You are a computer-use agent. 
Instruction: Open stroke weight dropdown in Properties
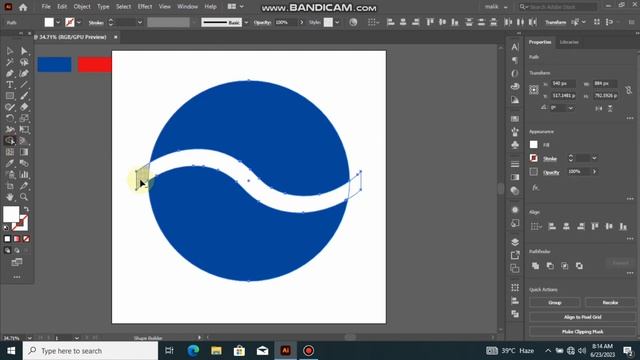pos(594,158)
